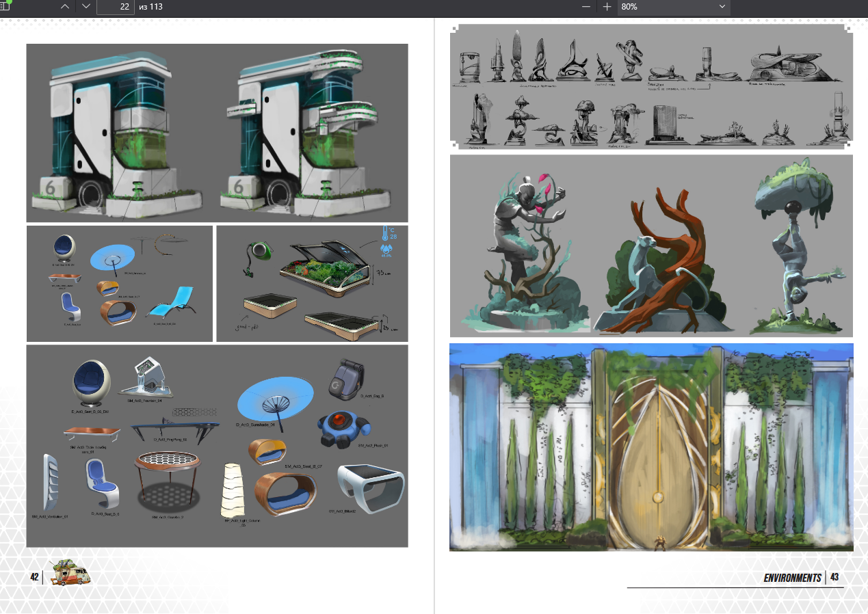Open the 80% zoom level dropdown
The image size is (868, 614).
tap(674, 7)
